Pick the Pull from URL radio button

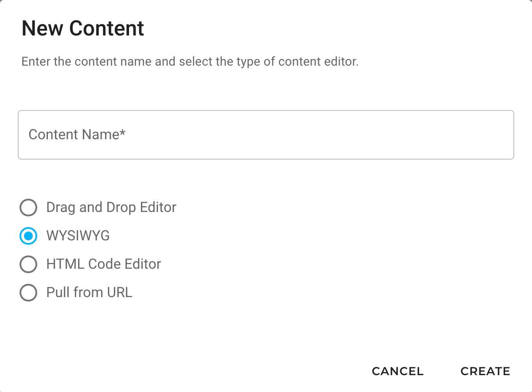[x=28, y=293]
